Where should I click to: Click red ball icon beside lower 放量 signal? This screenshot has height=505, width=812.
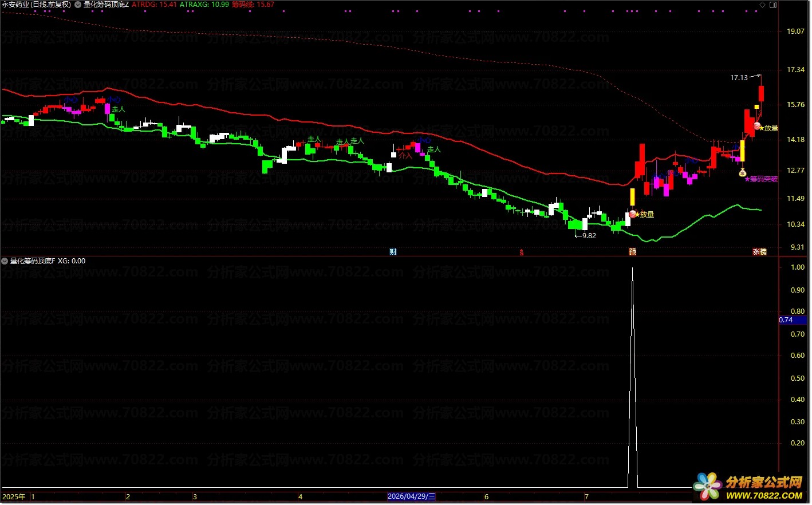pyautogui.click(x=633, y=214)
